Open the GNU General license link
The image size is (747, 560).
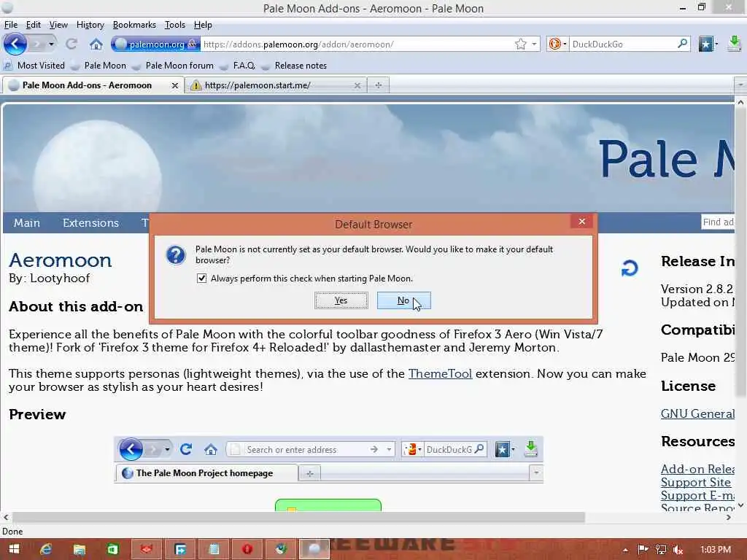click(697, 414)
